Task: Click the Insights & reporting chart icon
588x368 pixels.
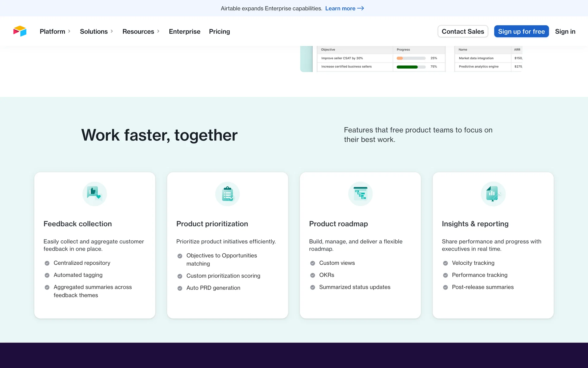Action: pos(493,194)
